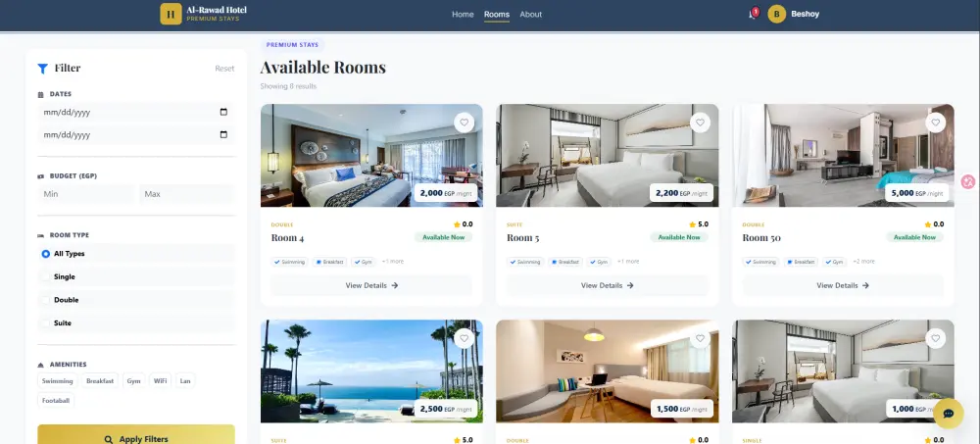The height and width of the screenshot is (444, 980).
Task: Apply Filters button
Action: click(136, 438)
